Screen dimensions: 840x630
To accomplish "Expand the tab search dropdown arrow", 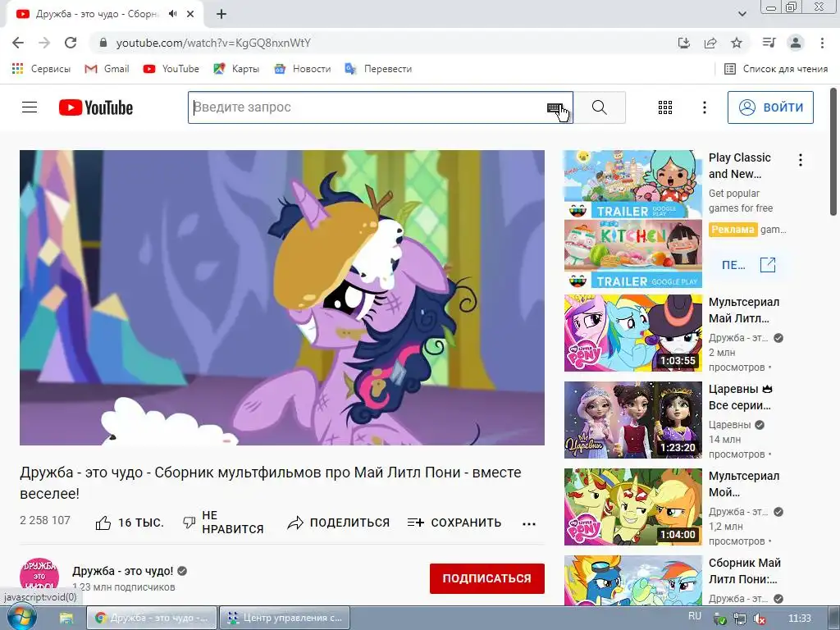I will pos(742,14).
